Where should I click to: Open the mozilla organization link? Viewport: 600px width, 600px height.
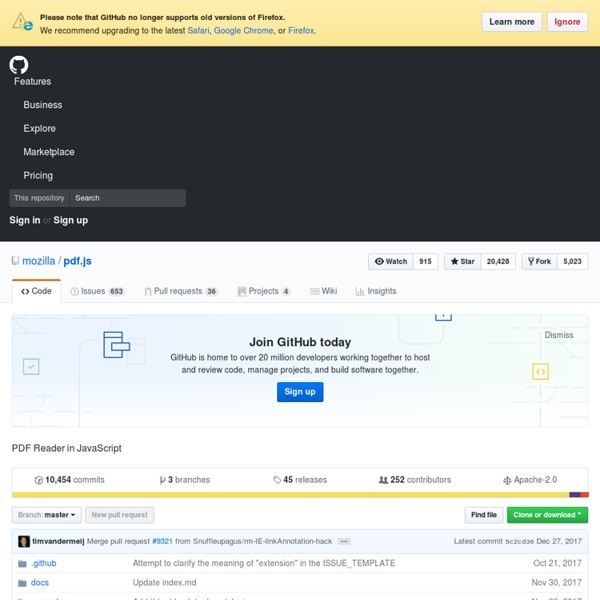coord(39,261)
